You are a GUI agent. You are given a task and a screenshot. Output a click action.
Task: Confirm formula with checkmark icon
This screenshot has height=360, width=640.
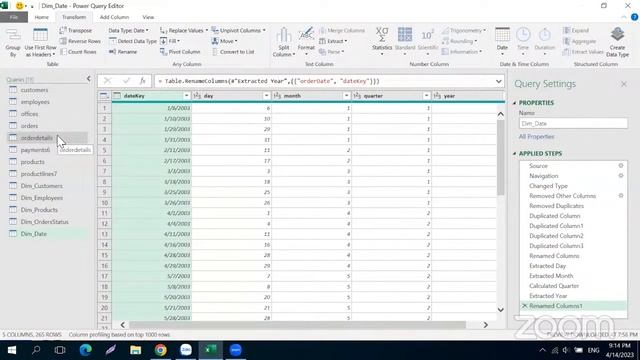click(126, 81)
